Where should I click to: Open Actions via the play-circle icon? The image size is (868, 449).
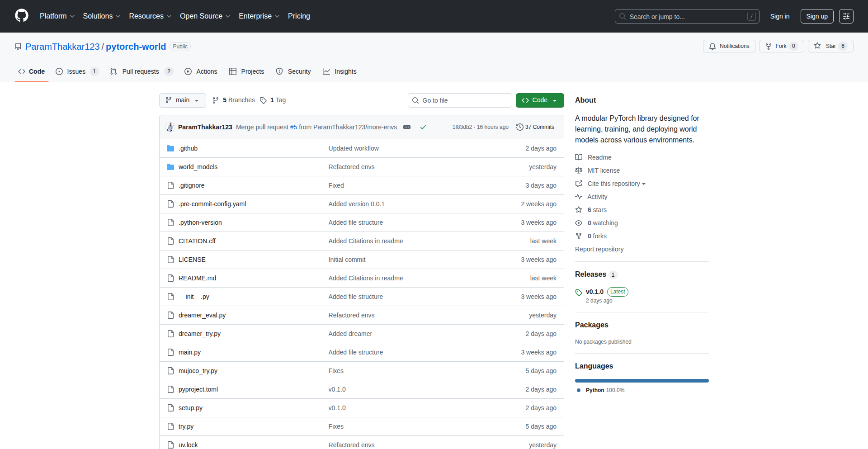click(188, 71)
